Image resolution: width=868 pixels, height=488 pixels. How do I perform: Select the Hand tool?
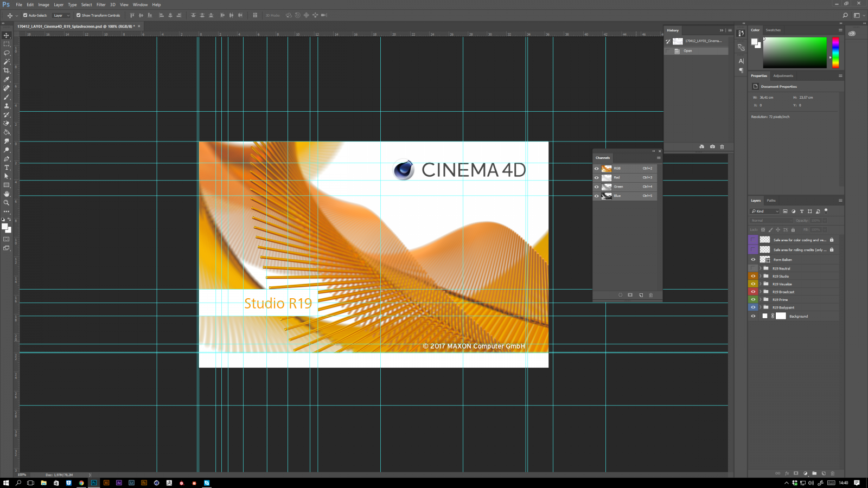7,194
